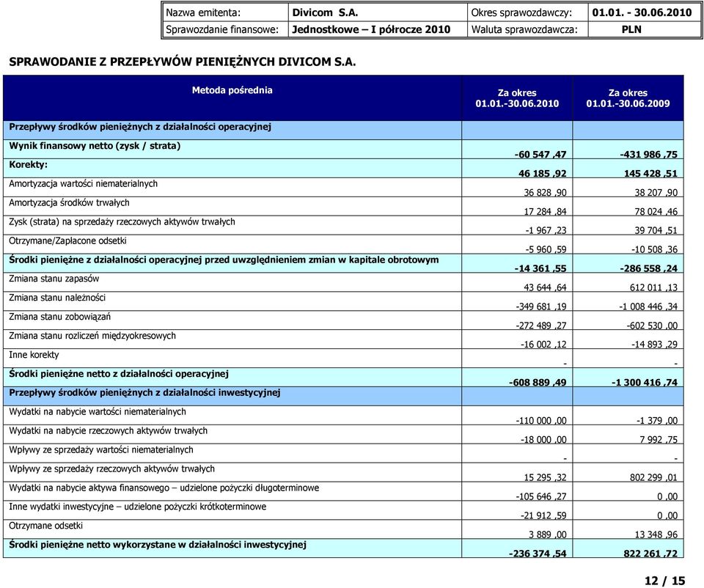Click adjustments value '145 428 ,51'
Viewport: 704px width, 588px height.
pos(650,173)
